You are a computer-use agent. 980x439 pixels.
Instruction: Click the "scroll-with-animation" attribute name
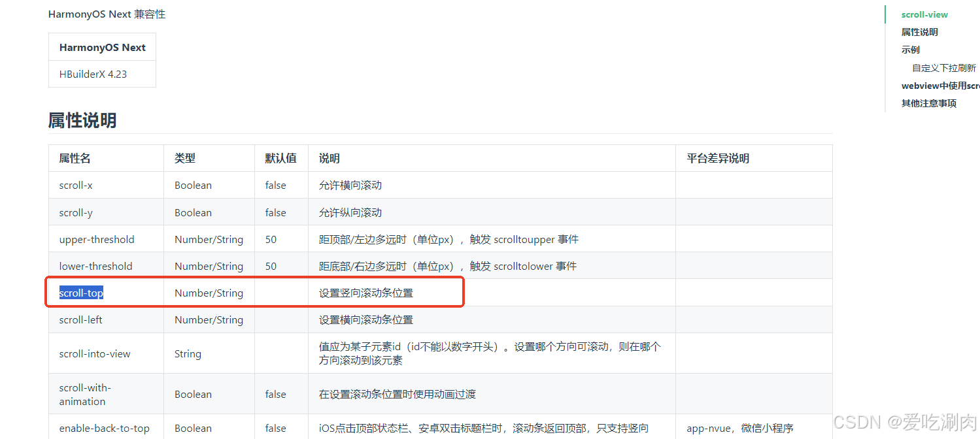click(x=85, y=394)
